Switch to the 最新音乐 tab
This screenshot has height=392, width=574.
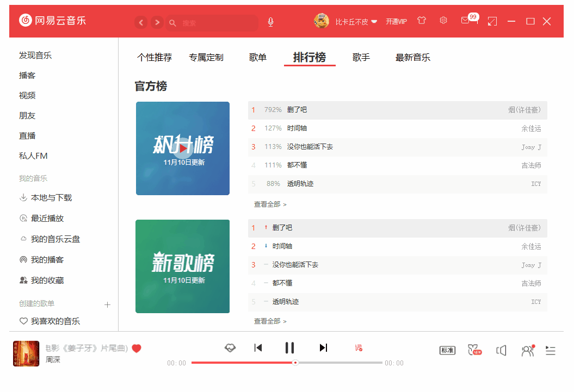(413, 58)
